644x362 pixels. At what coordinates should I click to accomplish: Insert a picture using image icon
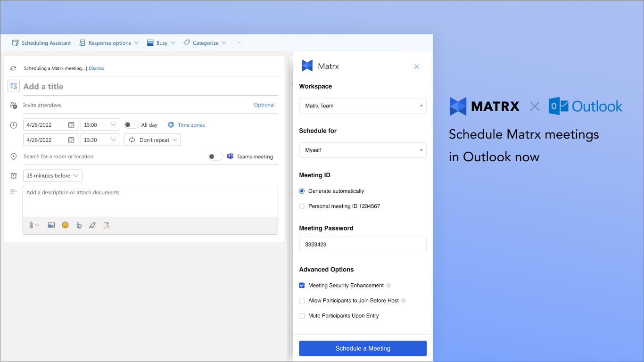pos(51,225)
